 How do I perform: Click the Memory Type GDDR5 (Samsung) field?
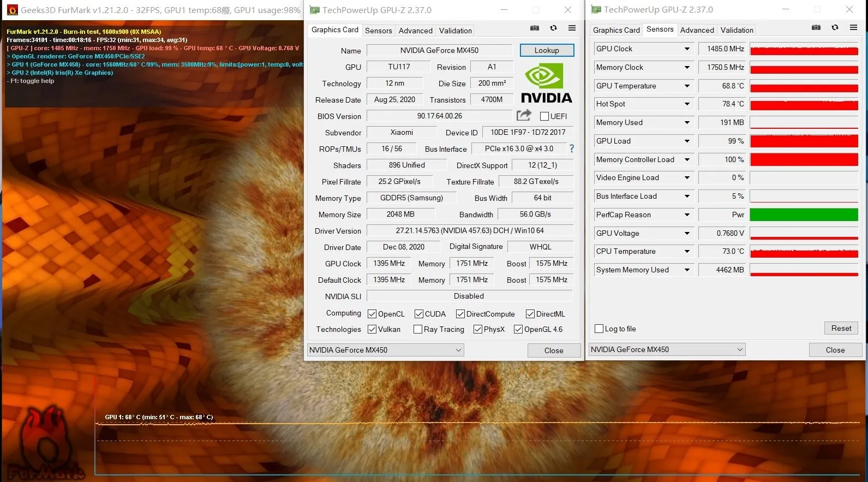pos(411,198)
